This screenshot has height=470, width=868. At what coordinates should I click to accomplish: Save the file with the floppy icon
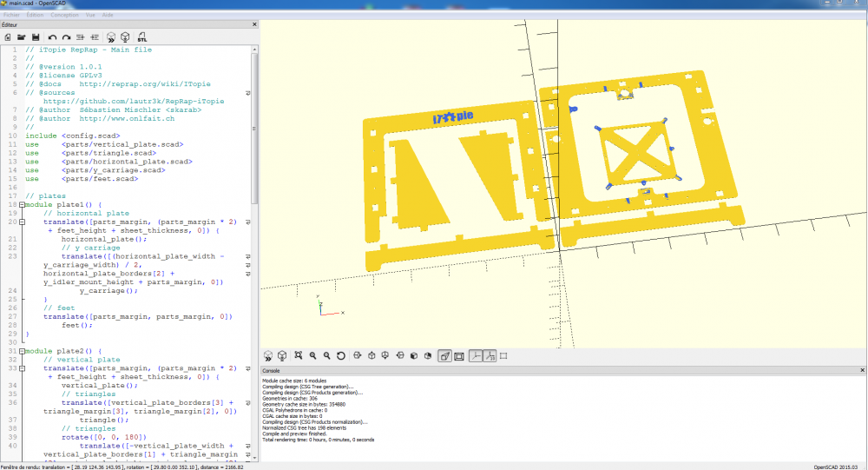click(x=36, y=37)
